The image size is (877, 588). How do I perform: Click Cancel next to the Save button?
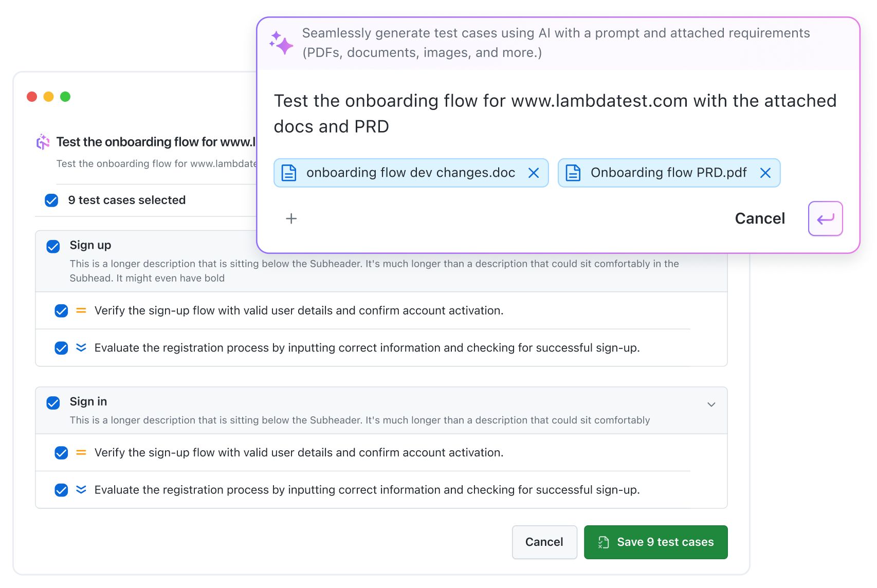pos(544,542)
